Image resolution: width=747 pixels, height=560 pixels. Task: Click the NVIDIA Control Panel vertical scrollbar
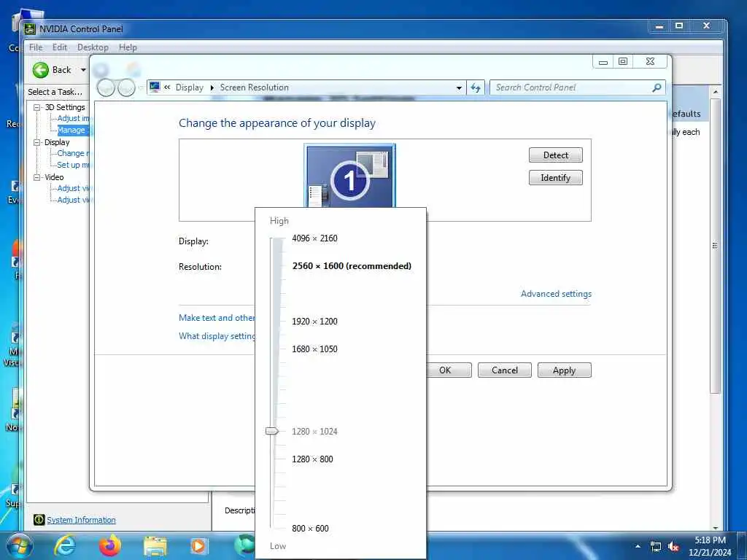point(715,245)
